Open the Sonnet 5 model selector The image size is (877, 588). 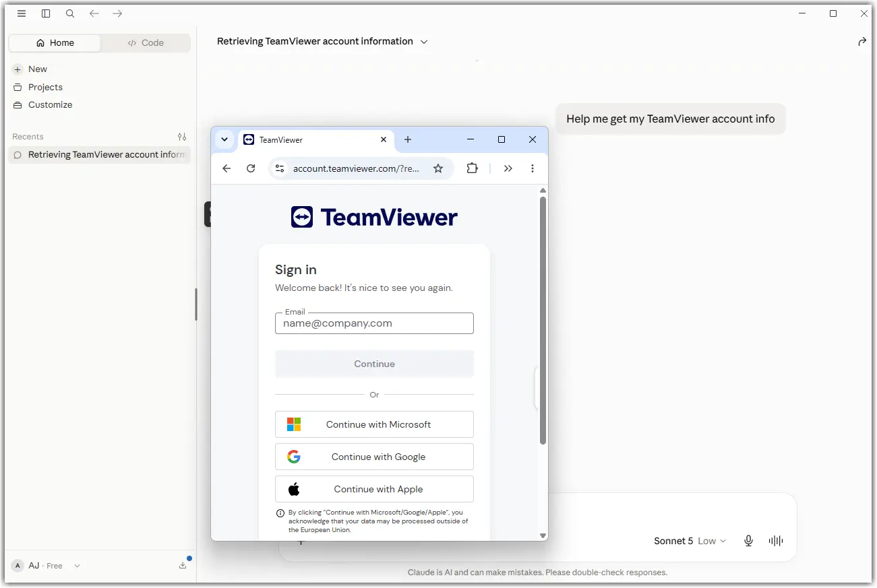(x=690, y=541)
